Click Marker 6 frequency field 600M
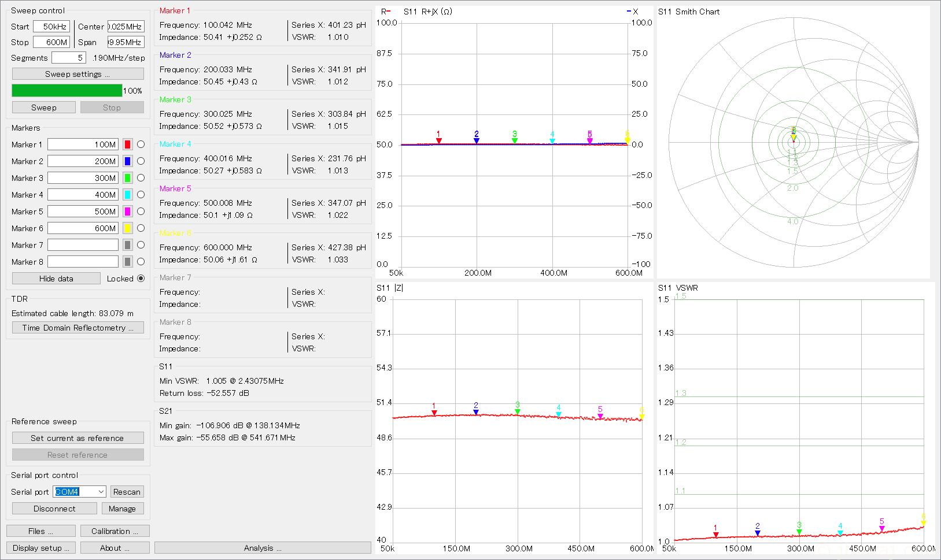941x560 pixels. [83, 228]
